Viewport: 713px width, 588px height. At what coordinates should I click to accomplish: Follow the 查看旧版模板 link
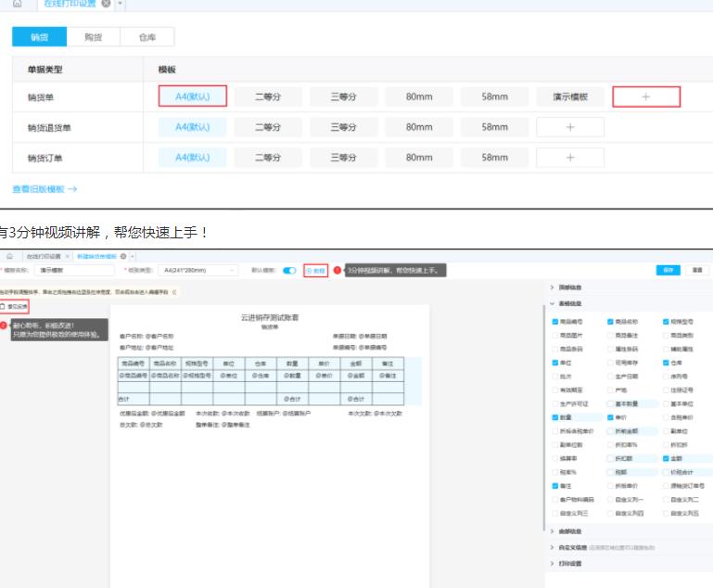click(x=45, y=189)
